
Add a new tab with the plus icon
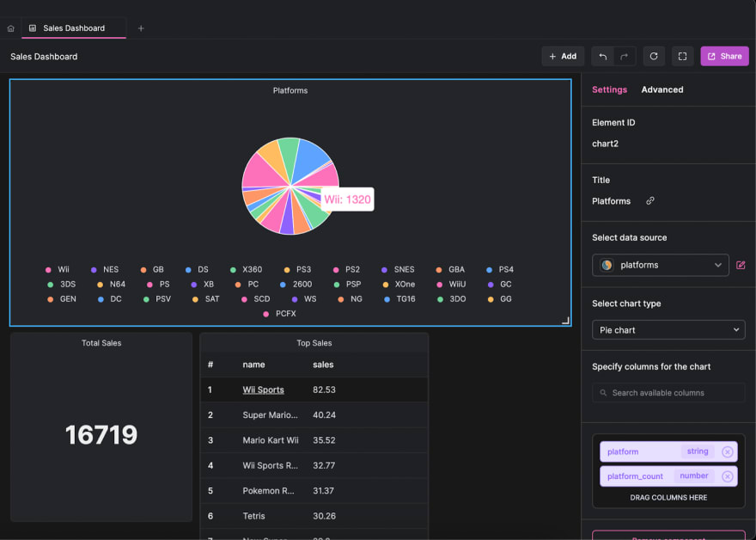141,28
